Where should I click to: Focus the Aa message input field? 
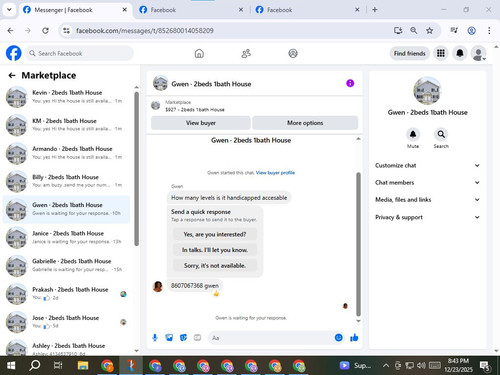[270, 338]
